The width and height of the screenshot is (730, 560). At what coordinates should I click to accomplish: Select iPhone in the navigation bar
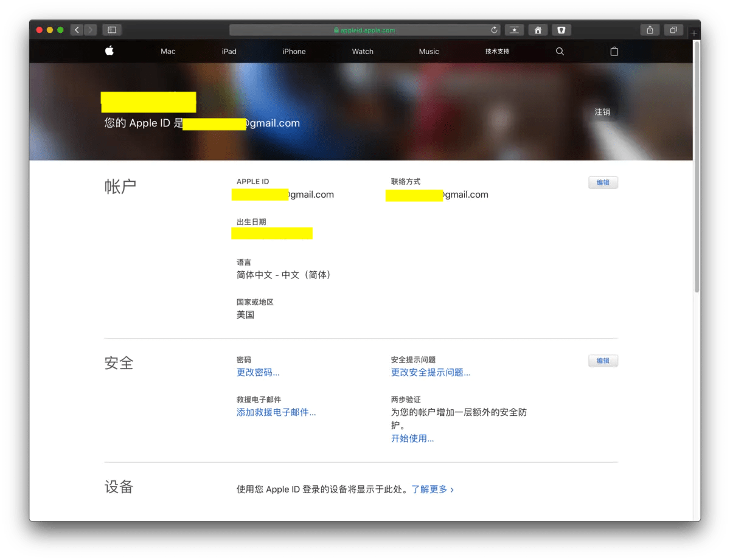click(x=294, y=52)
